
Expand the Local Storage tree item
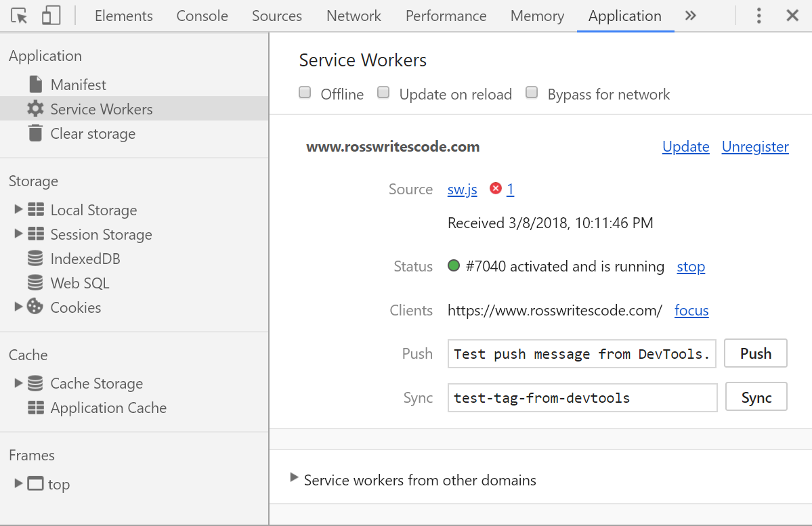pyautogui.click(x=18, y=210)
